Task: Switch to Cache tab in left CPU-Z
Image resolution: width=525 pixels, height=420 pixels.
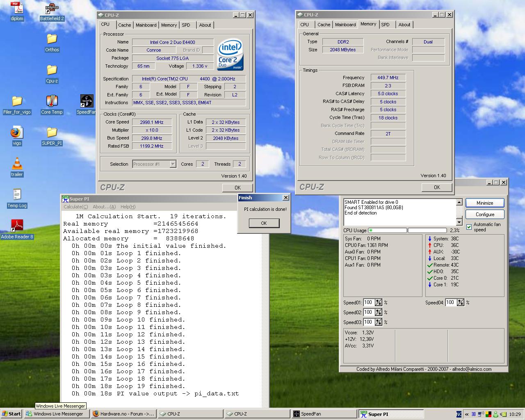Action: 124,25
